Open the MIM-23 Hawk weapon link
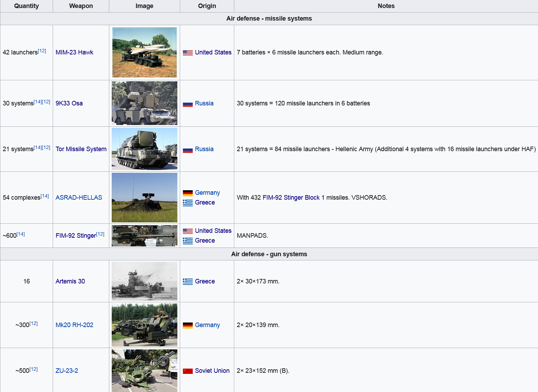The image size is (538, 392). click(74, 52)
